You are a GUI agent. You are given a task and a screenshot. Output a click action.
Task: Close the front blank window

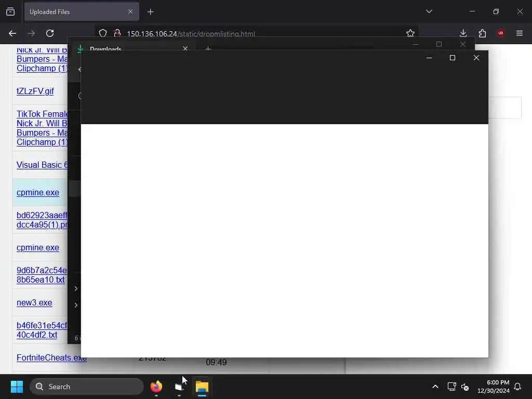point(476,58)
